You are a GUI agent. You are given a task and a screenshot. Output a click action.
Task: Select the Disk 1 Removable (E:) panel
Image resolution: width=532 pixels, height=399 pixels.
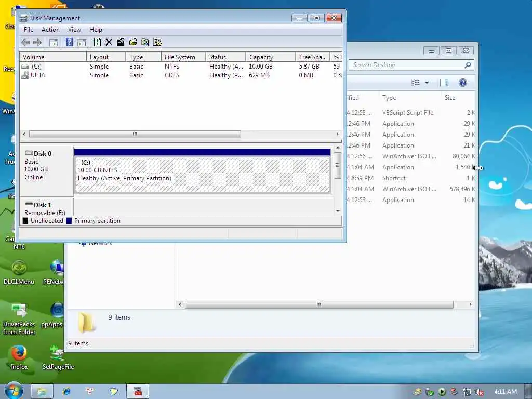coord(46,207)
